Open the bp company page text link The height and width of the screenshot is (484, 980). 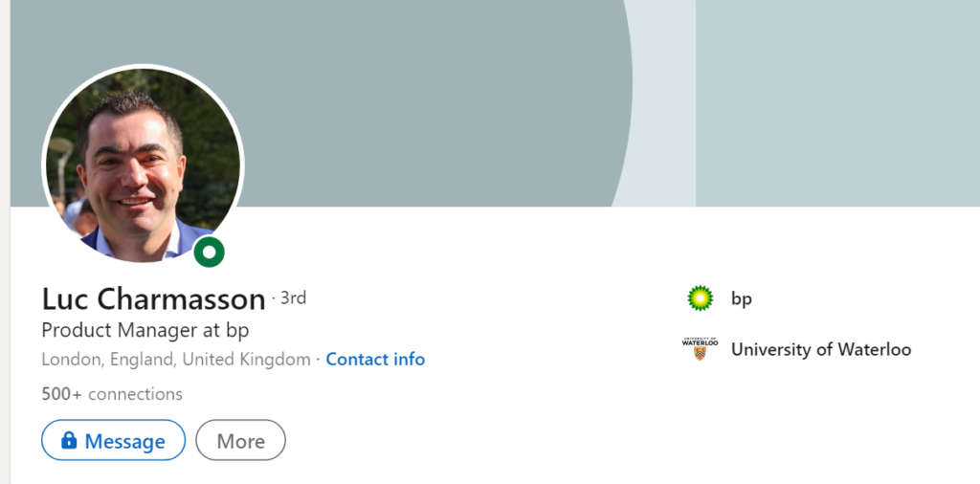(x=742, y=299)
